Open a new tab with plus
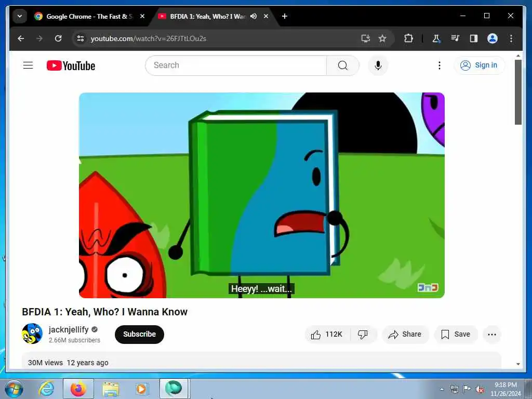Image resolution: width=532 pixels, height=399 pixels. (x=285, y=16)
